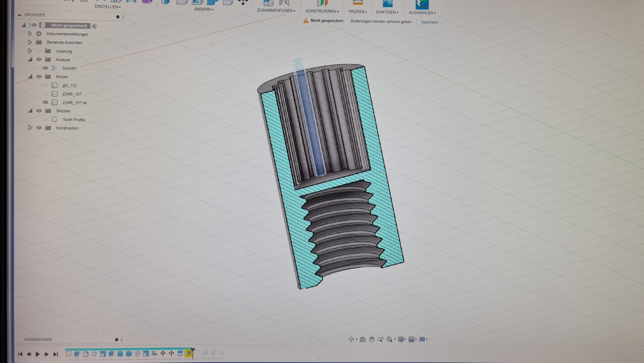
Task: Activate the root component radio button
Action: tap(94, 26)
